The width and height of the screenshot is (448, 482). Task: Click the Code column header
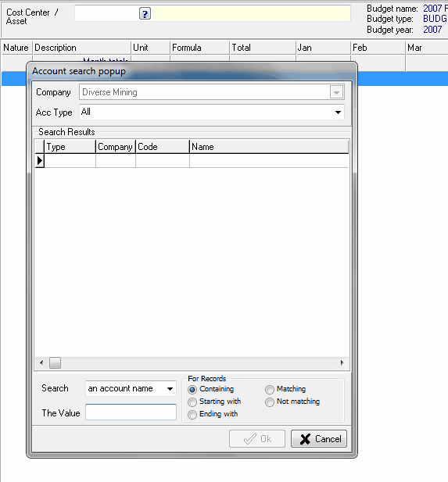[x=163, y=147]
